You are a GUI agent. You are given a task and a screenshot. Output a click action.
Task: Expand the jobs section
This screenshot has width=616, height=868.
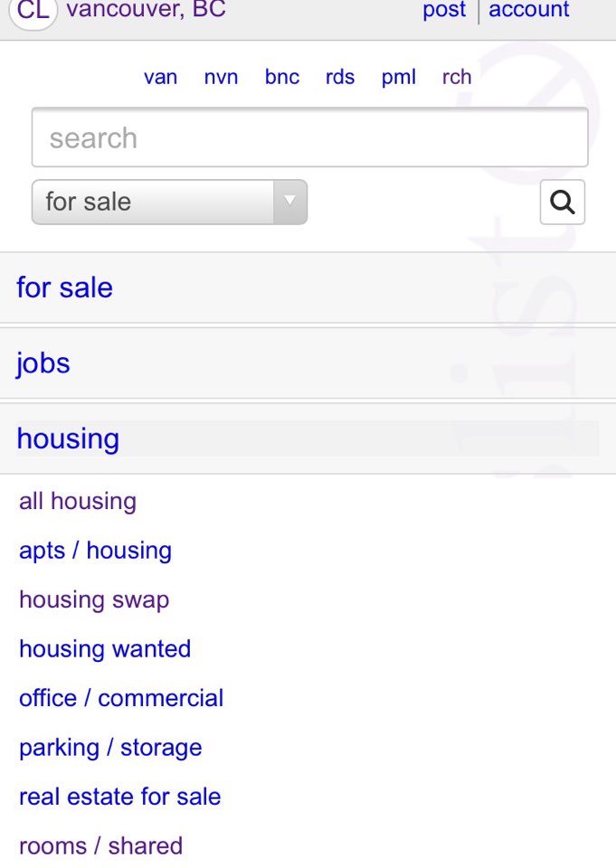click(43, 363)
